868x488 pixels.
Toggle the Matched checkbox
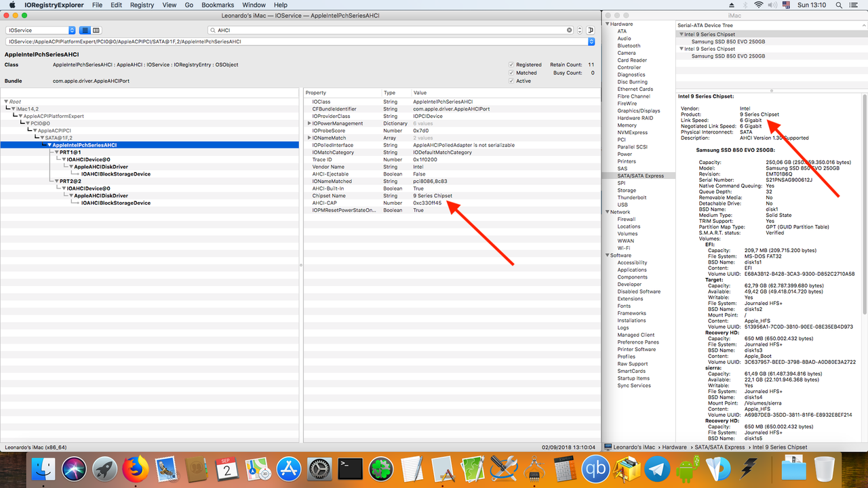click(x=511, y=73)
